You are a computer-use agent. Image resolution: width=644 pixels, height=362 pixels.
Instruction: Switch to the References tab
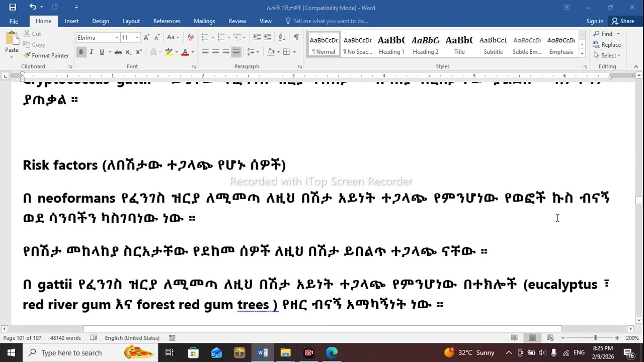tap(167, 21)
